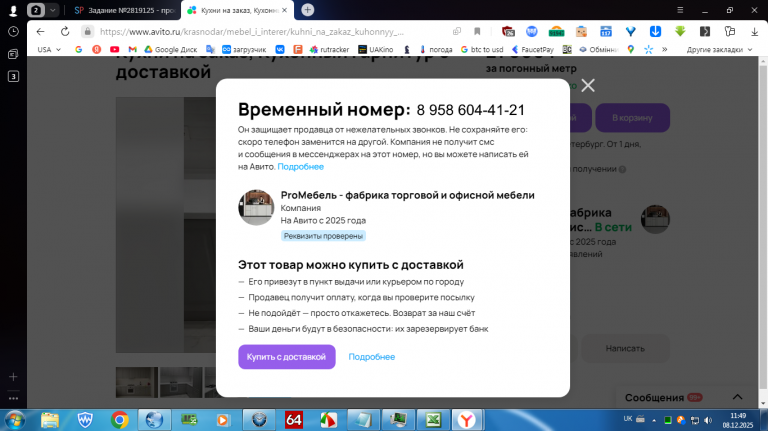Click the green download arrow extension
The height and width of the screenshot is (431, 768).
[680, 32]
